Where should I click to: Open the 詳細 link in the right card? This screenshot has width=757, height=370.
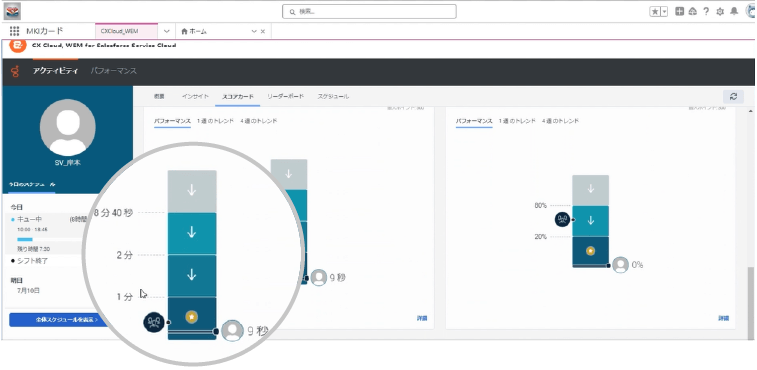click(x=723, y=318)
